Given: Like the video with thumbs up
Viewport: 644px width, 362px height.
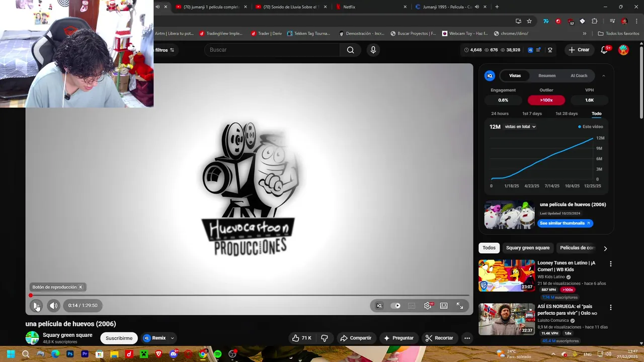Looking at the screenshot, I should point(301,338).
